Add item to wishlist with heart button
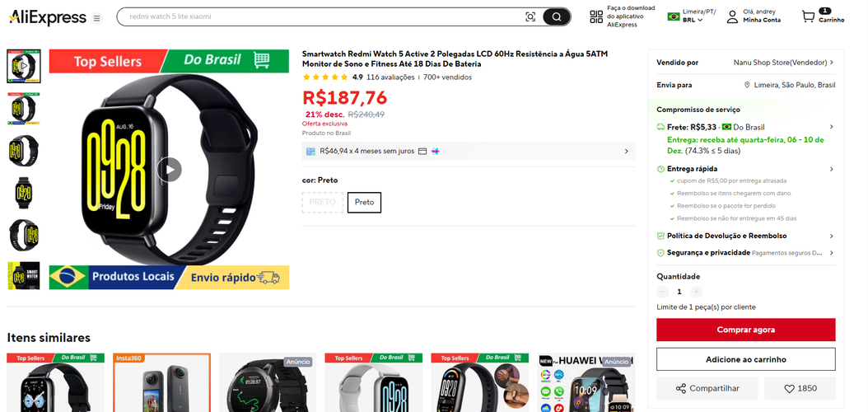The height and width of the screenshot is (412, 868). coord(800,388)
